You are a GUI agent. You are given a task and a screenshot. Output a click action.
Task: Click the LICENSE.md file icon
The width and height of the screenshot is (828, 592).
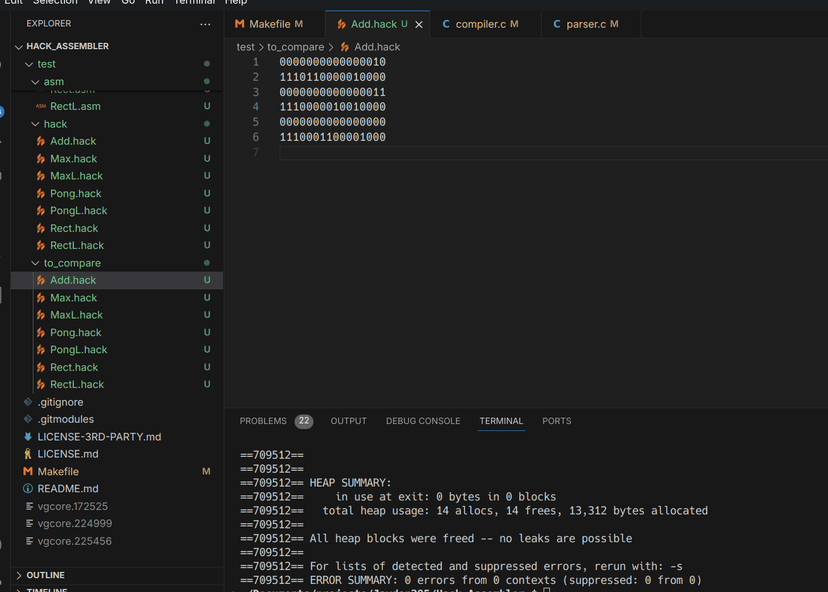click(28, 454)
